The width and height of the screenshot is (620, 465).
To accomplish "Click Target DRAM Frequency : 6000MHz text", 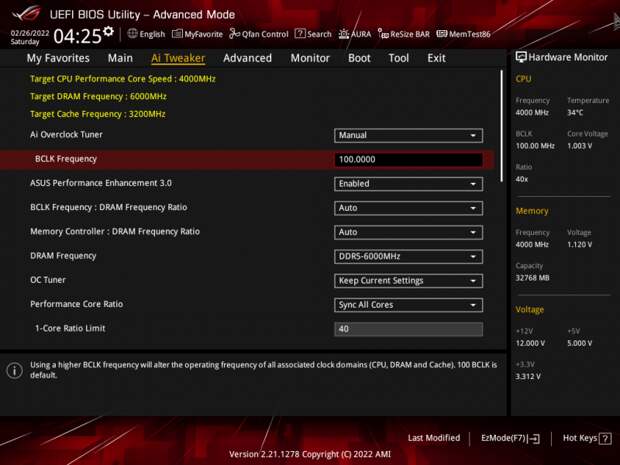I will (98, 96).
